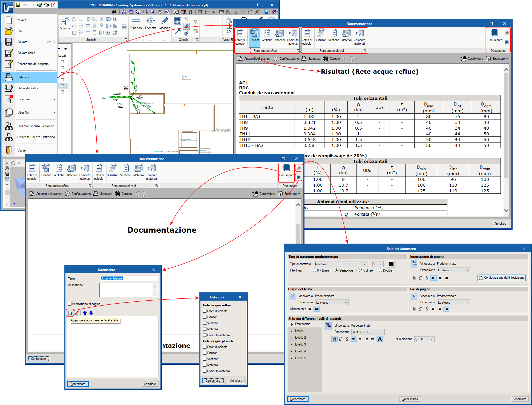Move element down with blue down arrow
Viewport: 532px width, 405px height.
pos(91,313)
